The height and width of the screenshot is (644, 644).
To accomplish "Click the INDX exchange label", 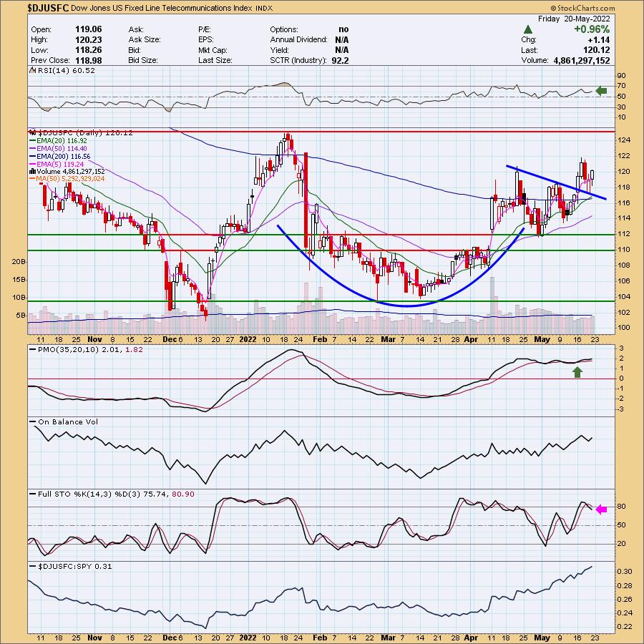I will pos(263,9).
